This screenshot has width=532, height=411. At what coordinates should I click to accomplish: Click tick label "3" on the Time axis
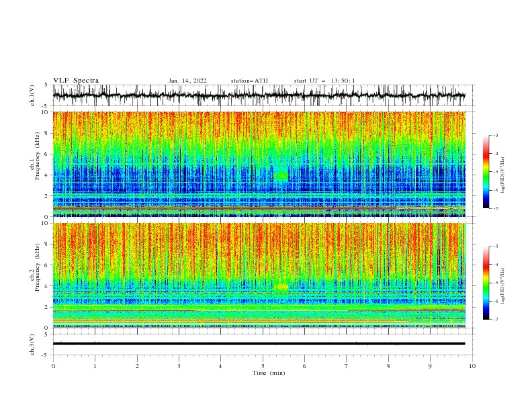pos(179,366)
